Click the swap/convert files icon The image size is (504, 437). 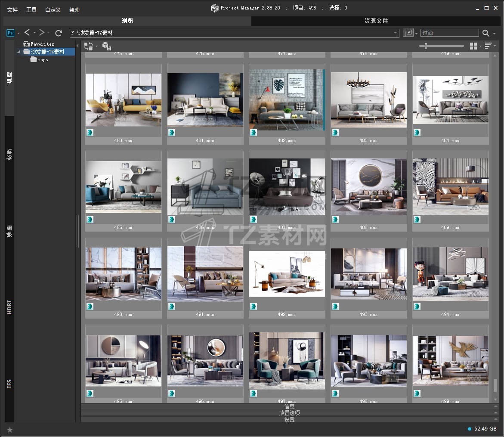coord(88,46)
